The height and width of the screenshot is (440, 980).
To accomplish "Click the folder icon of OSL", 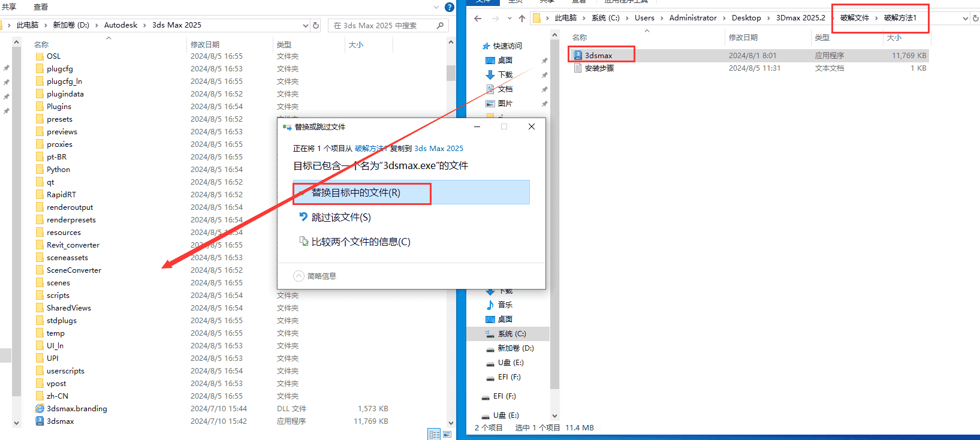I will click(40, 56).
